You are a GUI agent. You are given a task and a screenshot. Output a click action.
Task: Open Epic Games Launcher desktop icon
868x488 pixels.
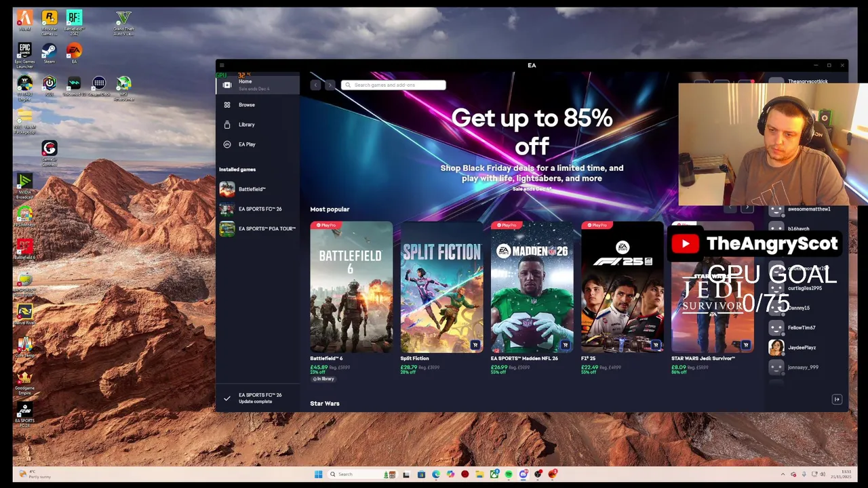24,56
